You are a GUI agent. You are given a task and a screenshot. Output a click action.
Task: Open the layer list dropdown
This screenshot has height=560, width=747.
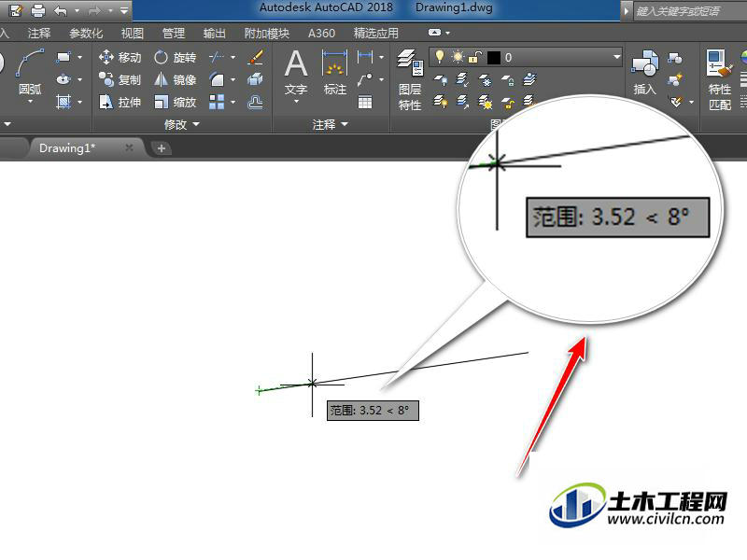tap(617, 58)
